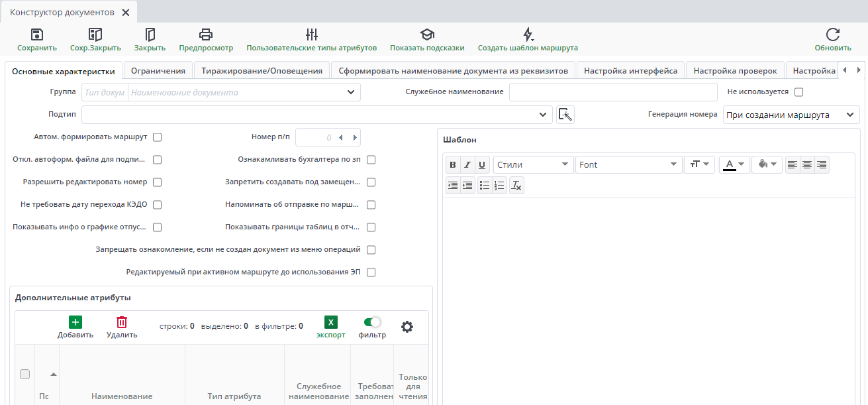Click the green Добавить plus icon
868x405 pixels.
click(75, 323)
